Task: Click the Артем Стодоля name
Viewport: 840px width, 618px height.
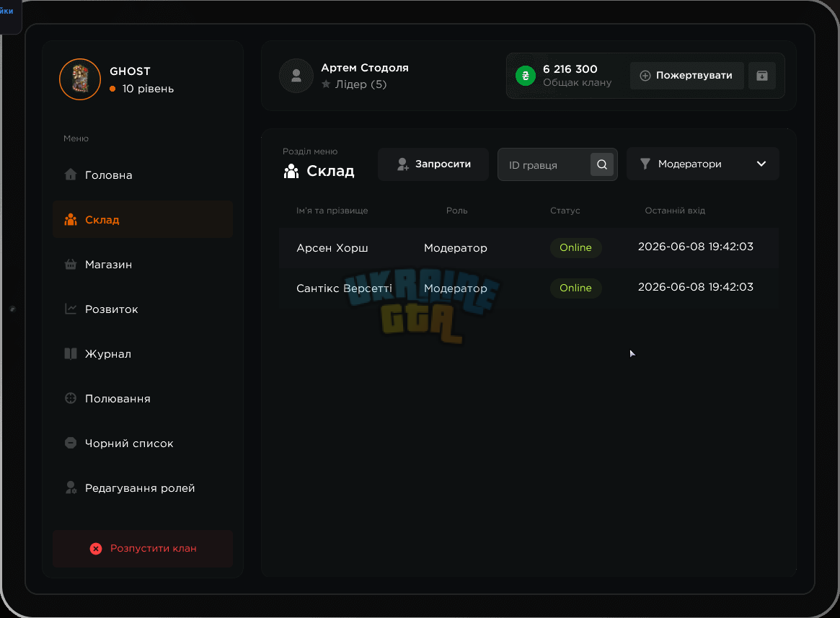Action: click(x=364, y=68)
